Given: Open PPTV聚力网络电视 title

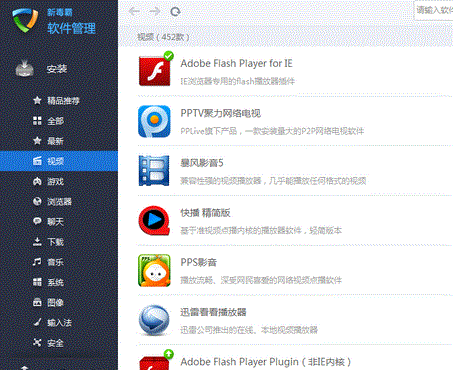Looking at the screenshot, I should [x=221, y=113].
